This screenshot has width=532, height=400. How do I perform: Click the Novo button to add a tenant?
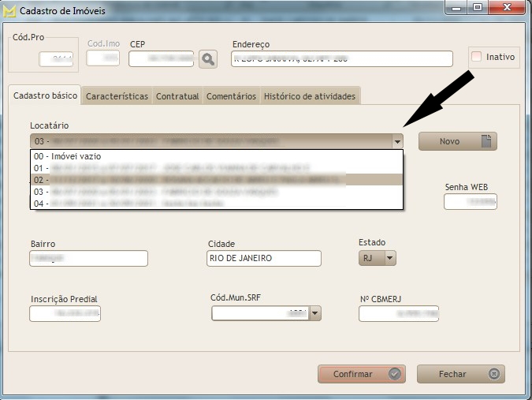tap(457, 141)
